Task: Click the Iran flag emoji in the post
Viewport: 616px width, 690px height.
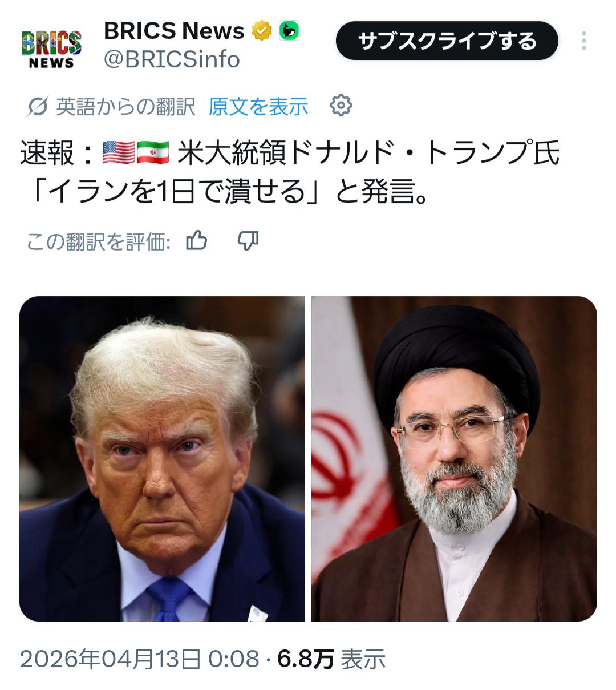Action: coord(153,152)
